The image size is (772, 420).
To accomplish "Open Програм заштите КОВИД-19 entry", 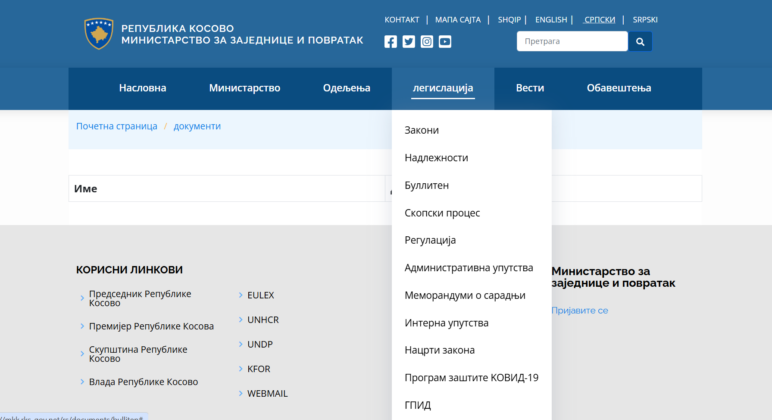I will click(471, 378).
